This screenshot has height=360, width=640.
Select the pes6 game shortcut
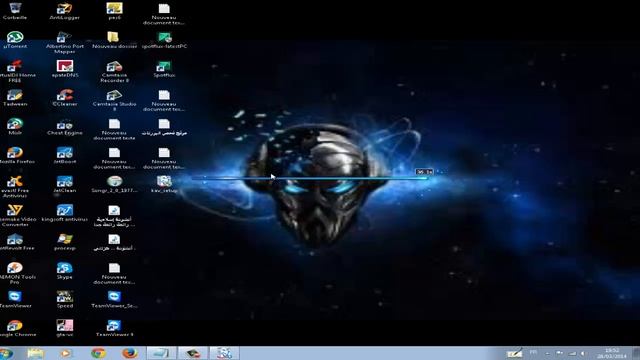coord(114,11)
